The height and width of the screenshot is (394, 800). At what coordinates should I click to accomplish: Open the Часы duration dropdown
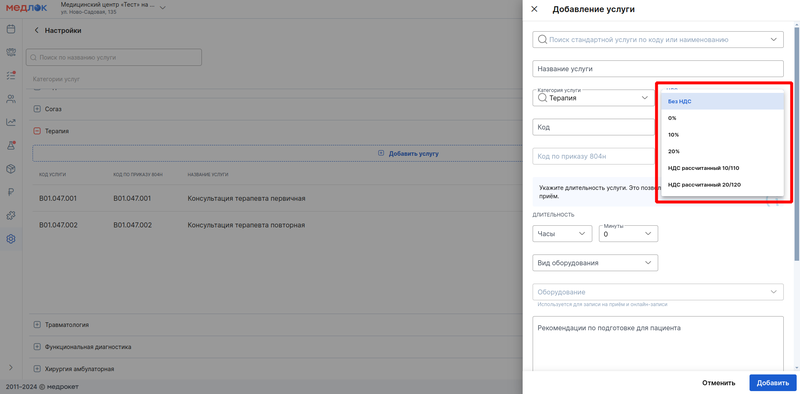click(x=562, y=233)
